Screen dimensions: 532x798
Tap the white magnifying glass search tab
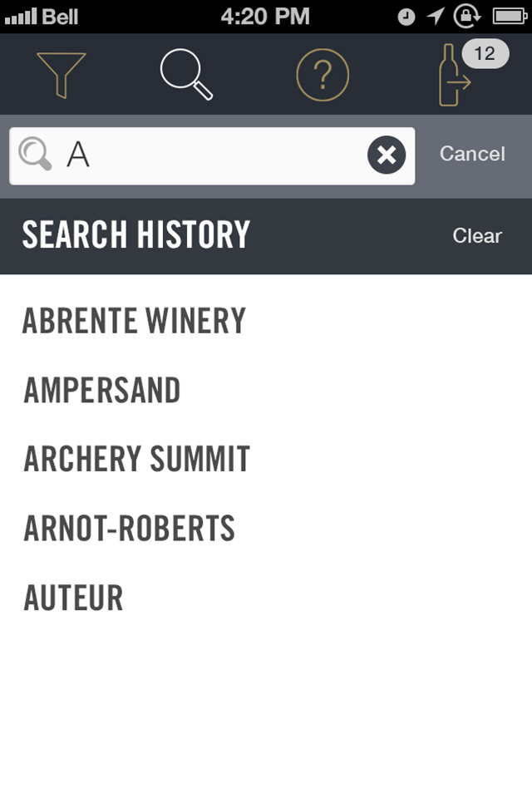tap(186, 74)
